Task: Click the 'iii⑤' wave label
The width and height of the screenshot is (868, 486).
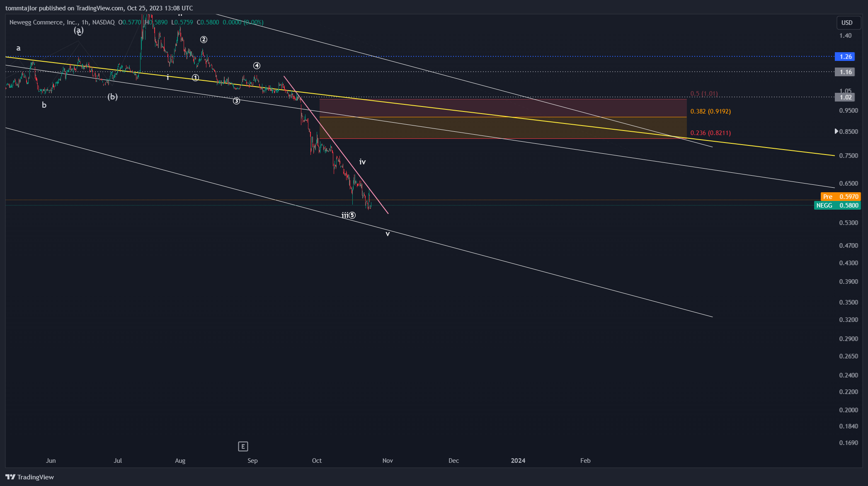Action: click(x=349, y=215)
